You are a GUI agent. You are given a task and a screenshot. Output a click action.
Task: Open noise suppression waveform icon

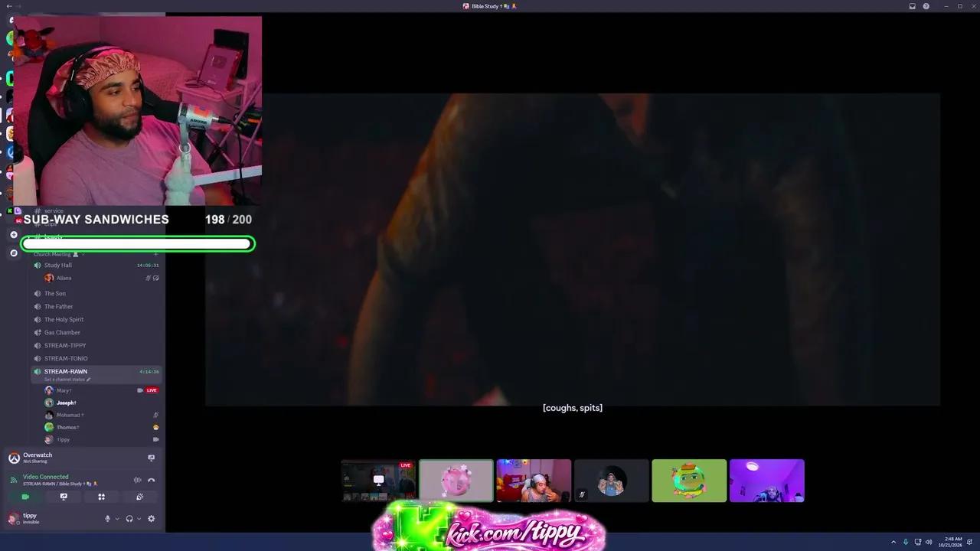pos(138,480)
